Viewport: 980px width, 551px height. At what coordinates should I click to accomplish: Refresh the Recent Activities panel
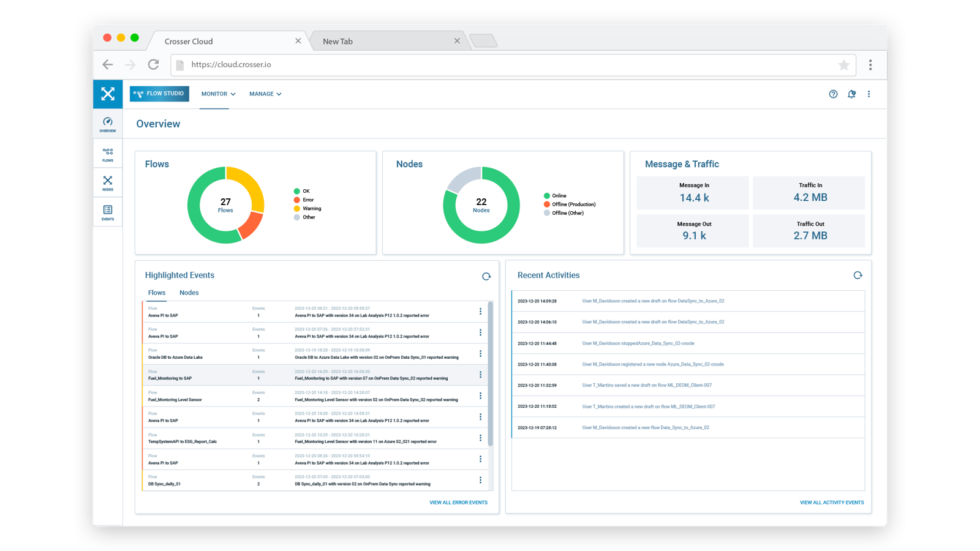tap(858, 275)
